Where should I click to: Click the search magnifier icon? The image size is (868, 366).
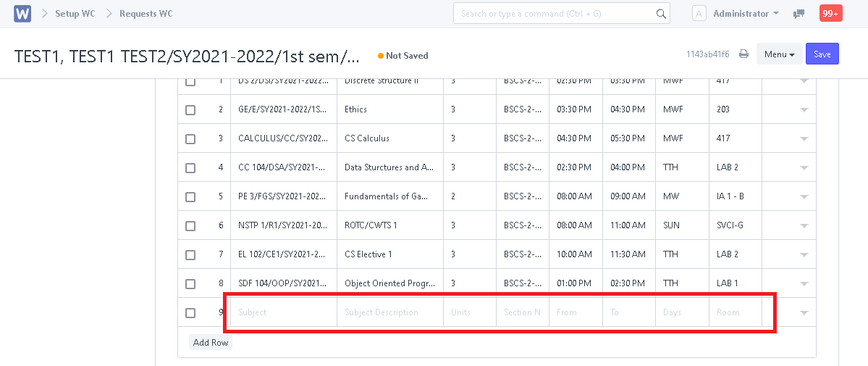coord(660,14)
